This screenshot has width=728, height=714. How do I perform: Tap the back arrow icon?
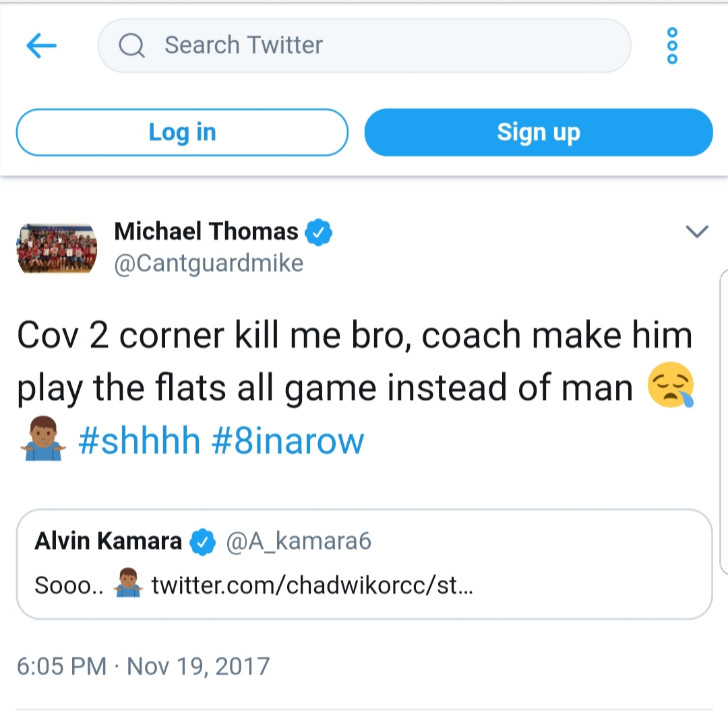click(x=41, y=46)
